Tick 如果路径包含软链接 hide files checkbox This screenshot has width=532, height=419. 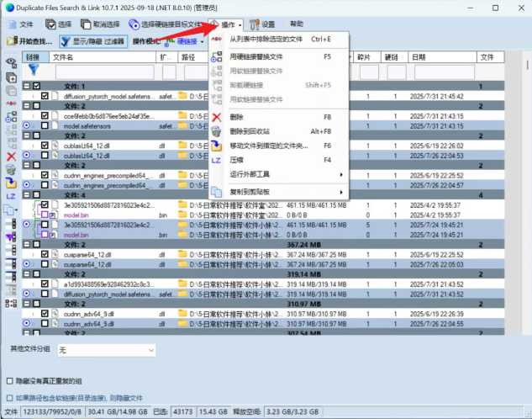9,397
